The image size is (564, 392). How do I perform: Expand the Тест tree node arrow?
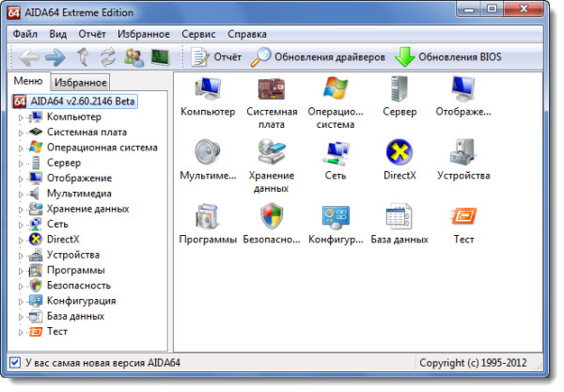tap(21, 332)
